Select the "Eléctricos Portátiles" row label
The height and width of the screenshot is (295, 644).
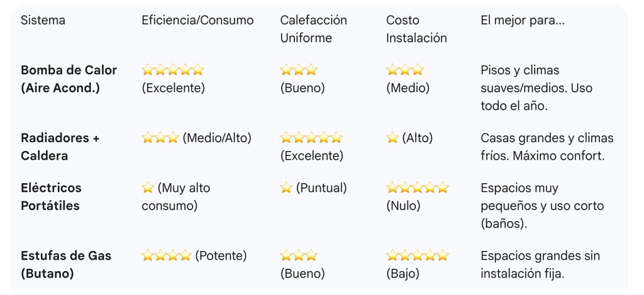pyautogui.click(x=51, y=196)
